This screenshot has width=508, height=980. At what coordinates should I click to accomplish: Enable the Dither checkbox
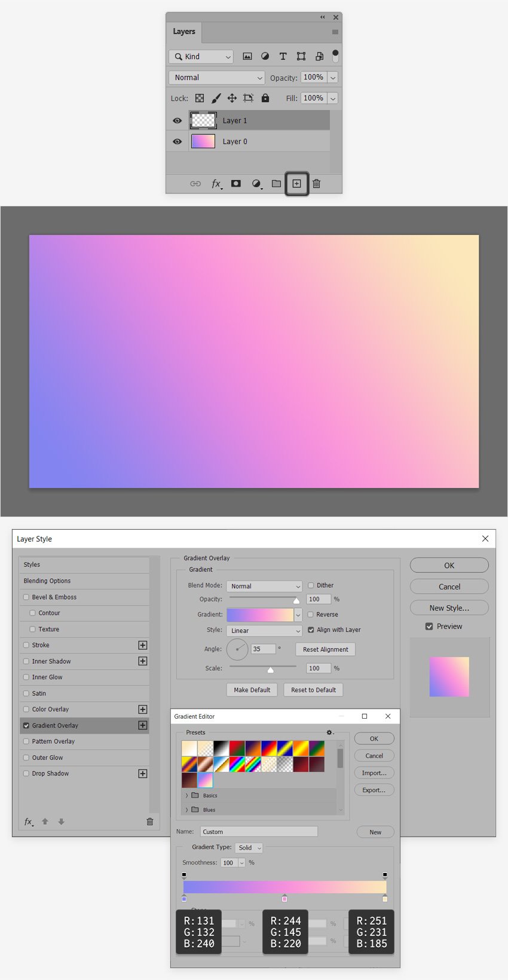coord(311,585)
